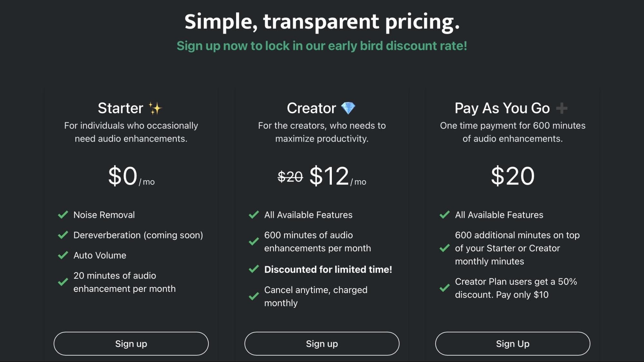Click Creator plan's All Available Features checkmark

tap(254, 215)
